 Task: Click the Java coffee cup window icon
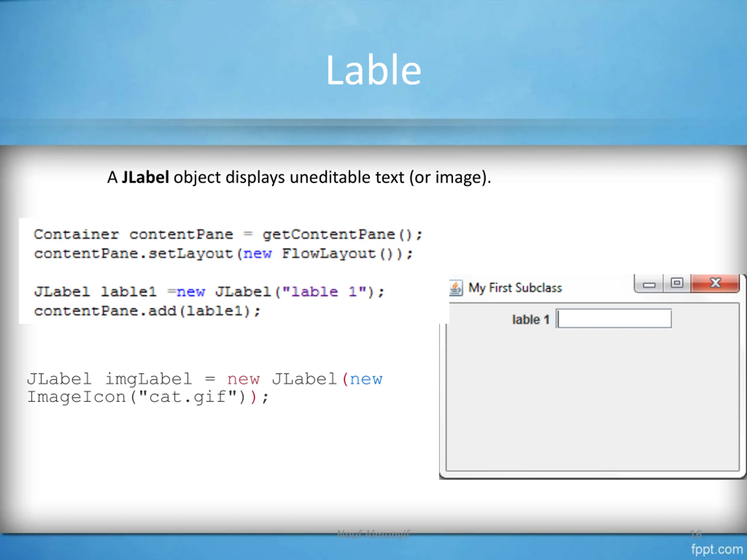(x=456, y=288)
